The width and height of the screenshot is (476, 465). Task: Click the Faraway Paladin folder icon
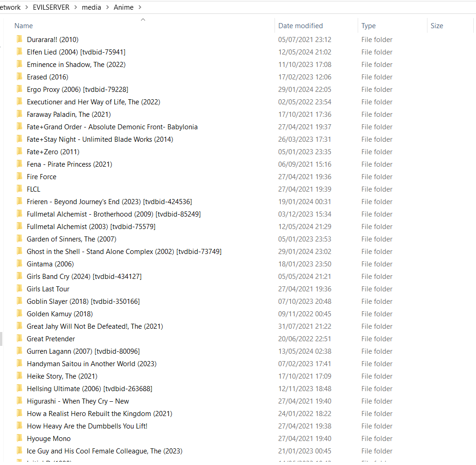point(19,114)
